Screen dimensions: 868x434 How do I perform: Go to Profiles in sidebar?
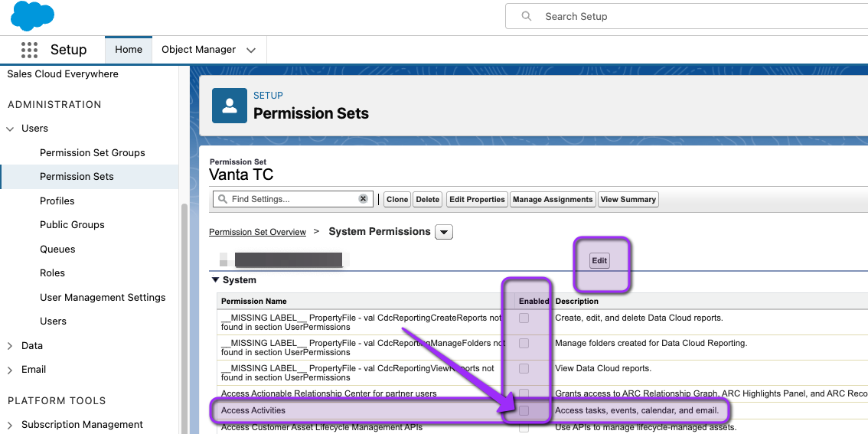click(x=57, y=201)
